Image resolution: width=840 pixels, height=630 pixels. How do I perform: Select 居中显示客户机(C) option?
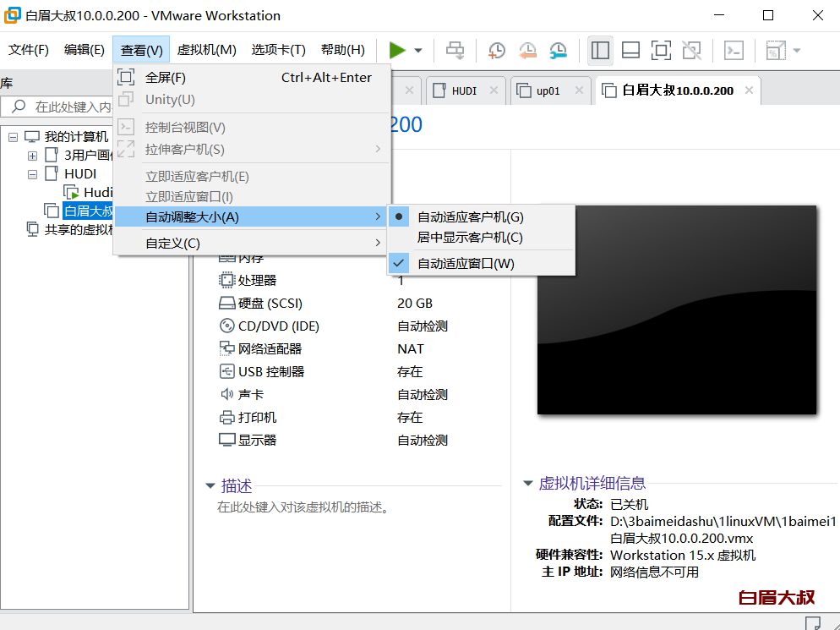coord(481,238)
